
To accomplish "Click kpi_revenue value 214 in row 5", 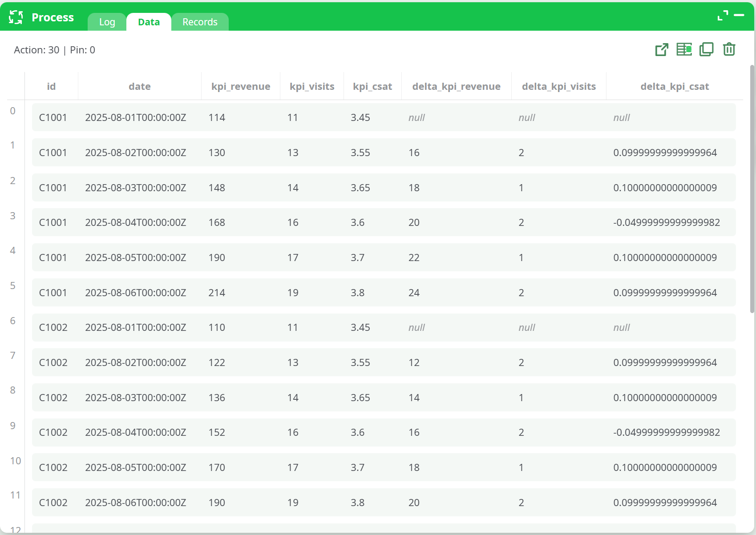I will (x=217, y=293).
